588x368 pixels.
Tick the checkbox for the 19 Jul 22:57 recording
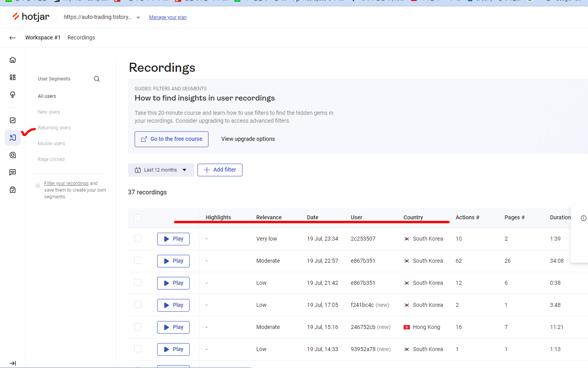click(x=138, y=260)
